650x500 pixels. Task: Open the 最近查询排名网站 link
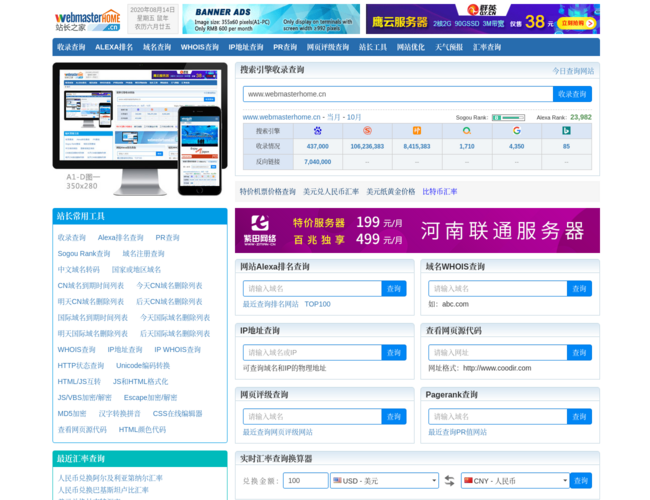[271, 304]
